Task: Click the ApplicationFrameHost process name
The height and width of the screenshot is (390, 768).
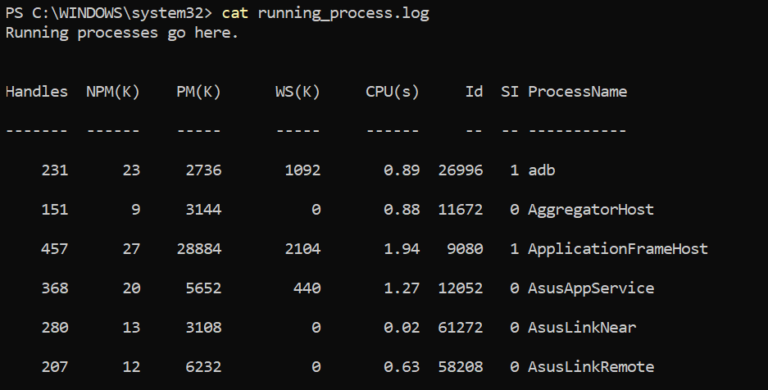Action: (618, 249)
